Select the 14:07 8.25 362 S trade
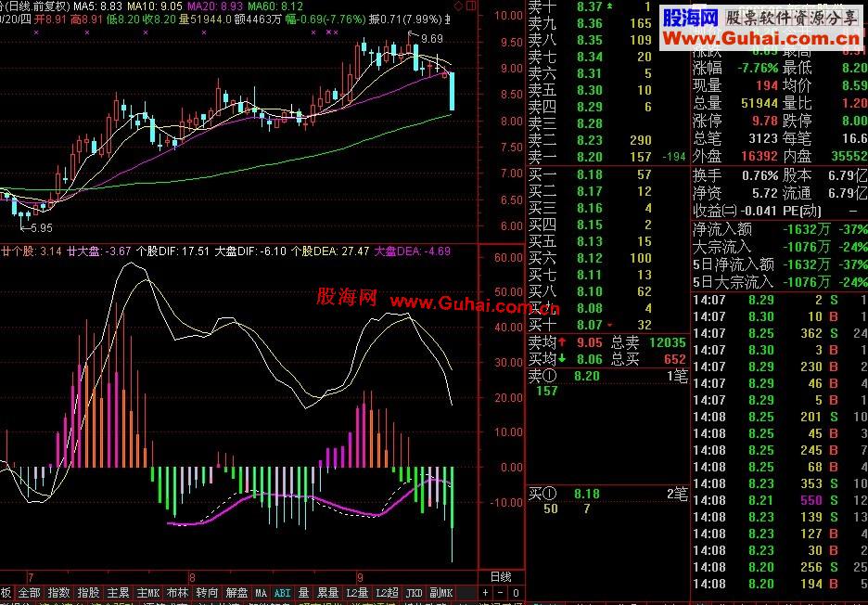Image resolution: width=868 pixels, height=605 pixels. [x=779, y=333]
